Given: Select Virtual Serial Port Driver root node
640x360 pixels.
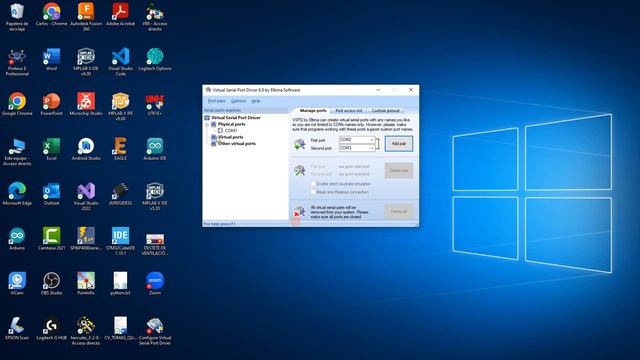Looking at the screenshot, I should pos(236,118).
